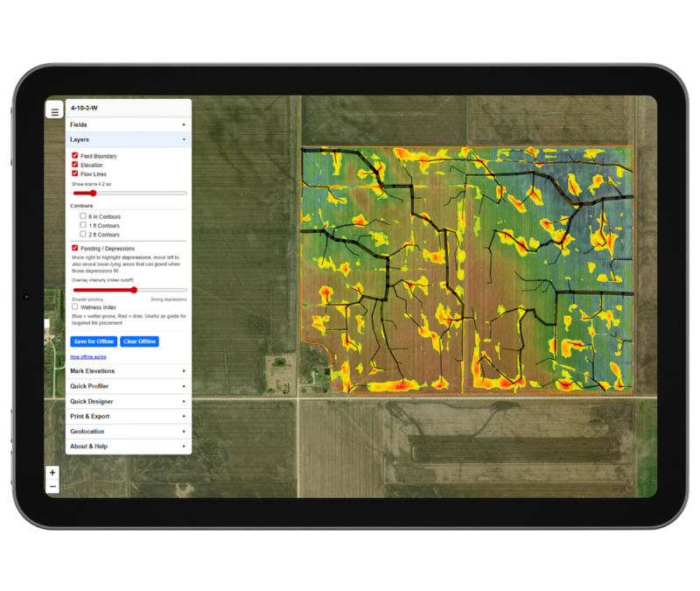This screenshot has width=700, height=591.
Task: Enable 1 ft Contours
Action: [x=83, y=225]
